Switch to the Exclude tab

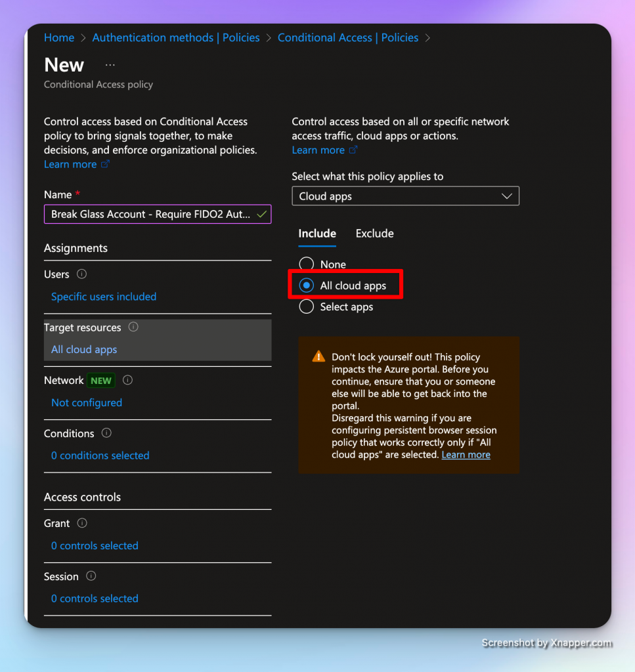374,234
